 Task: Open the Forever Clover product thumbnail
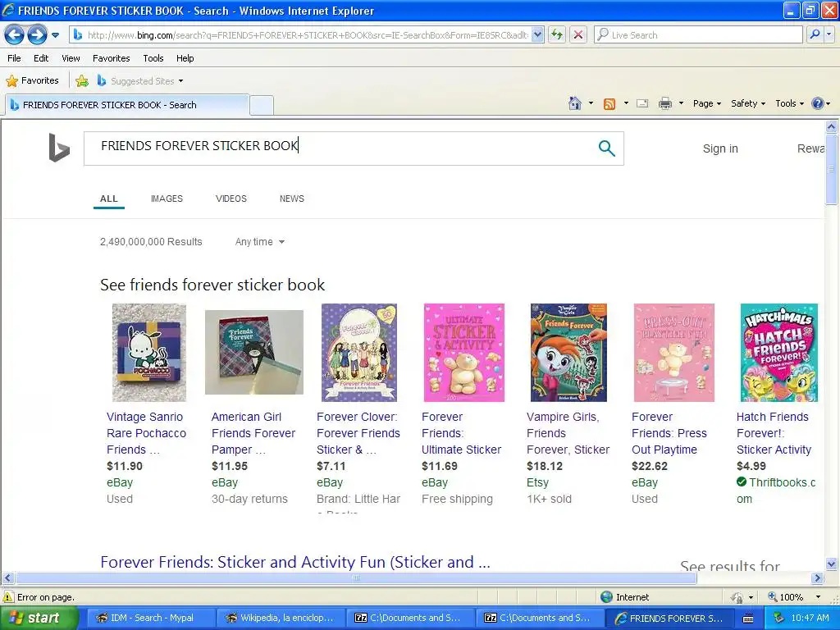pos(359,353)
